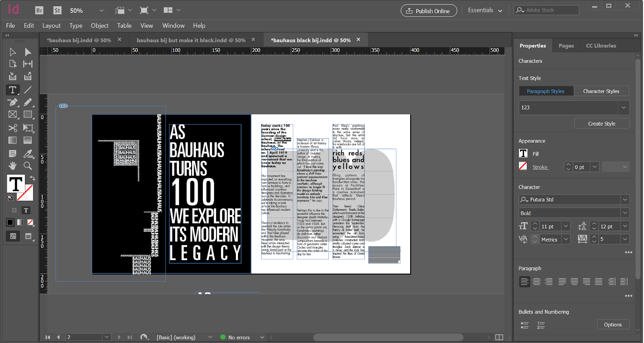Image resolution: width=644 pixels, height=343 pixels.
Task: Swap fill and stroke colors
Action: pos(32,178)
